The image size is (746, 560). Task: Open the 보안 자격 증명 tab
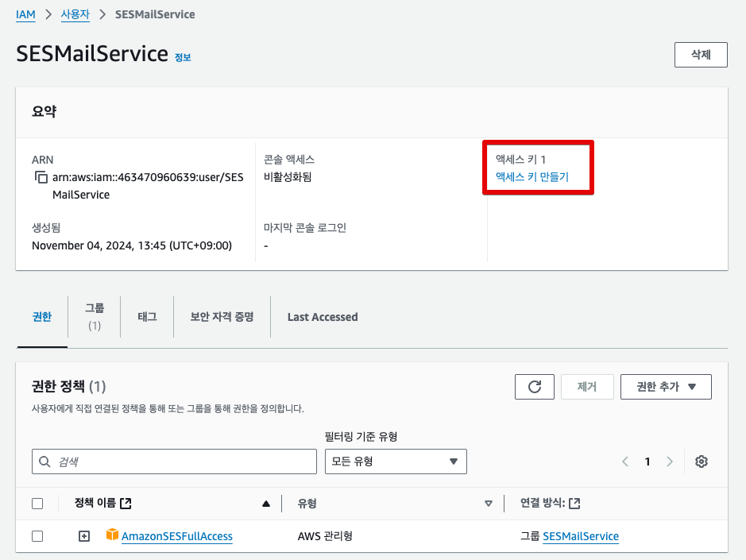(x=222, y=317)
